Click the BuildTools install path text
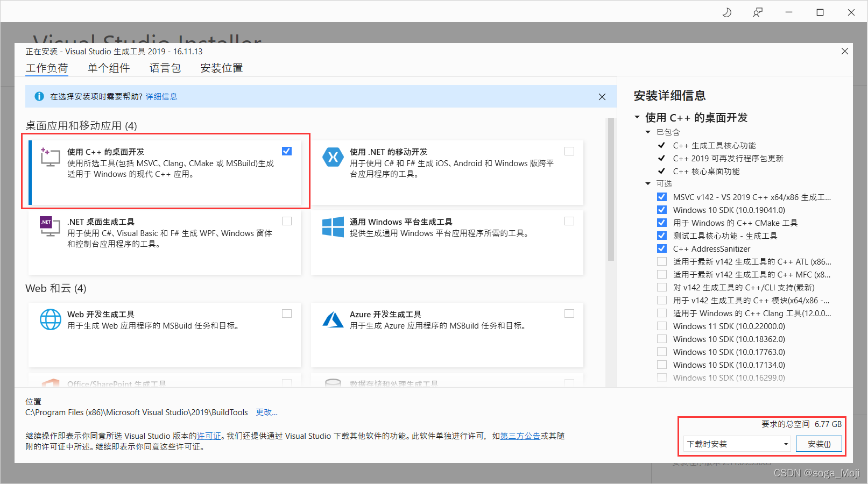 coord(137,412)
